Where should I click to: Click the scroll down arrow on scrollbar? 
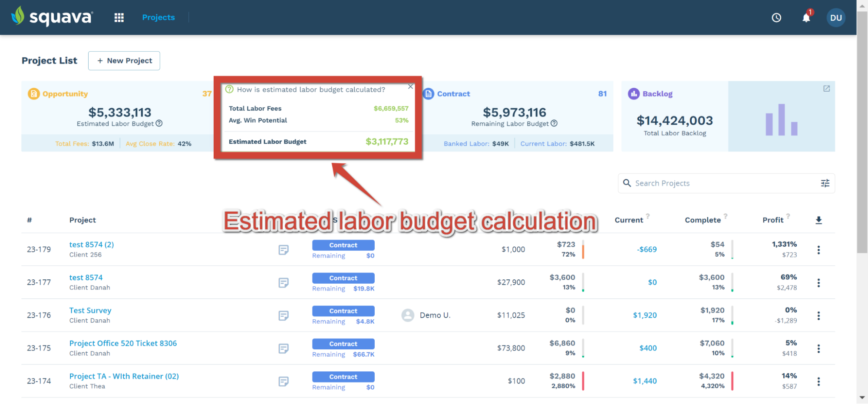[x=862, y=397]
